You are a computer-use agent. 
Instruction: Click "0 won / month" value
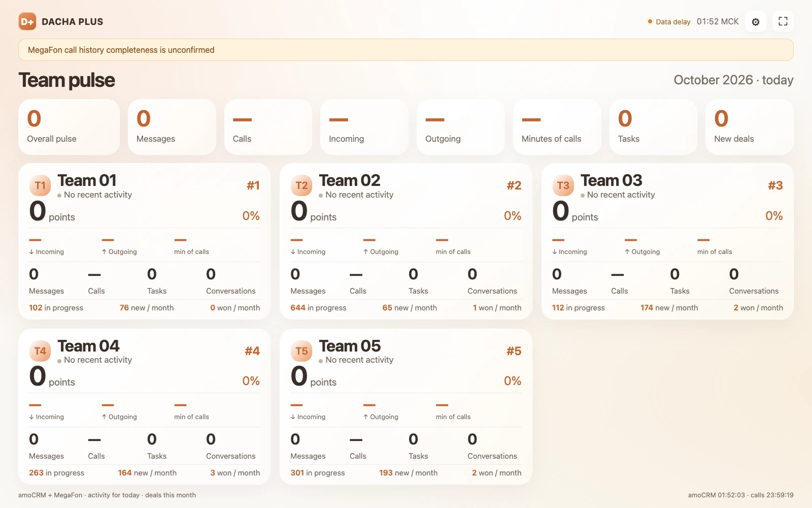[235, 308]
